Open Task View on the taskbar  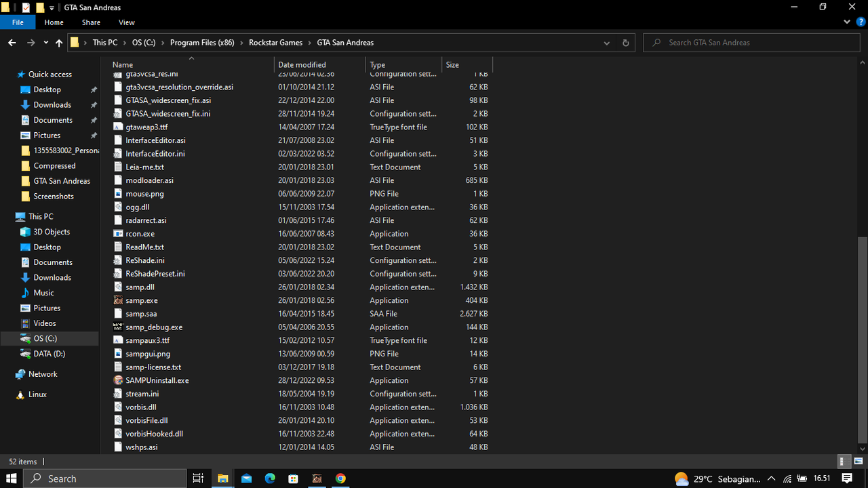point(198,479)
